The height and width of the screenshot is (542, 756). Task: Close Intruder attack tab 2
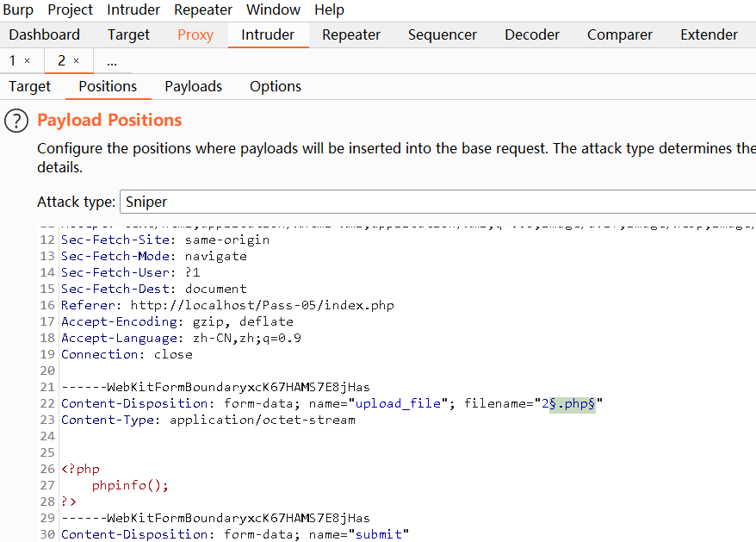76,61
